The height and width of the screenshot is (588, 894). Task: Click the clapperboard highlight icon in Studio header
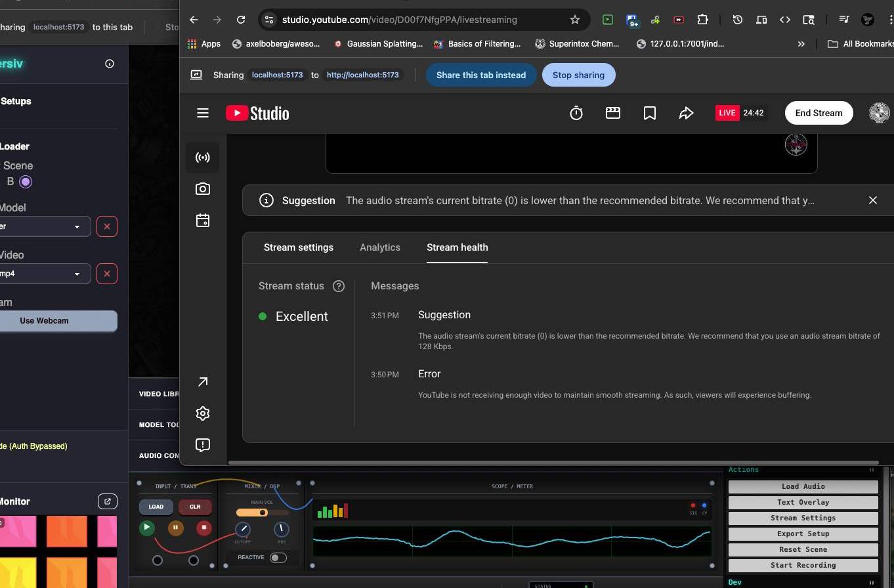pos(613,113)
